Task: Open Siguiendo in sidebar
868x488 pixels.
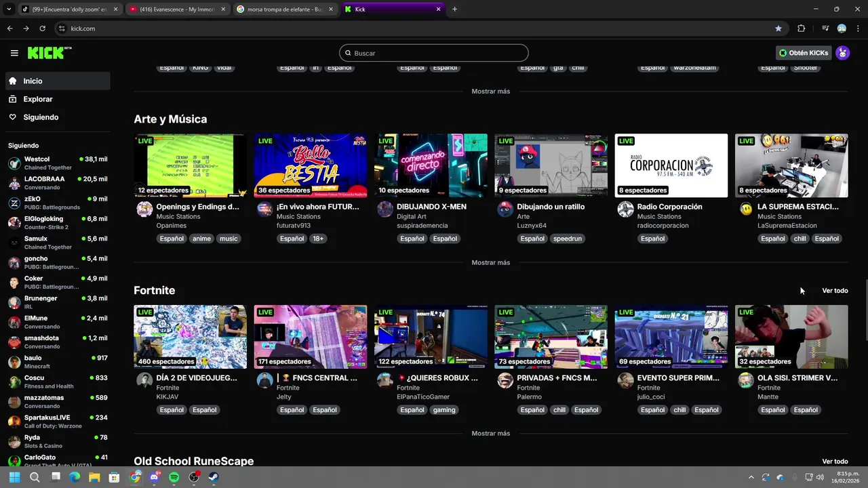Action: point(58,117)
